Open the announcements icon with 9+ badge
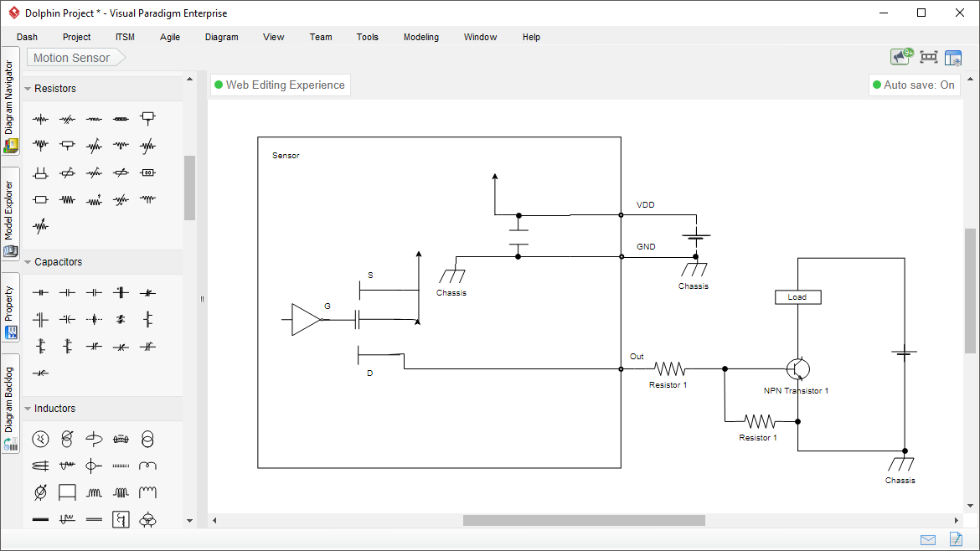 click(x=900, y=56)
